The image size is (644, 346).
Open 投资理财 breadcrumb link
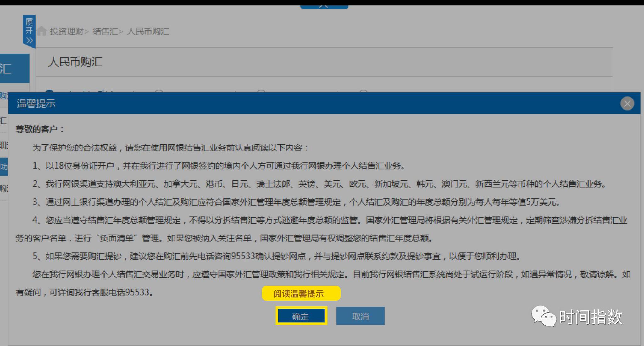[67, 31]
